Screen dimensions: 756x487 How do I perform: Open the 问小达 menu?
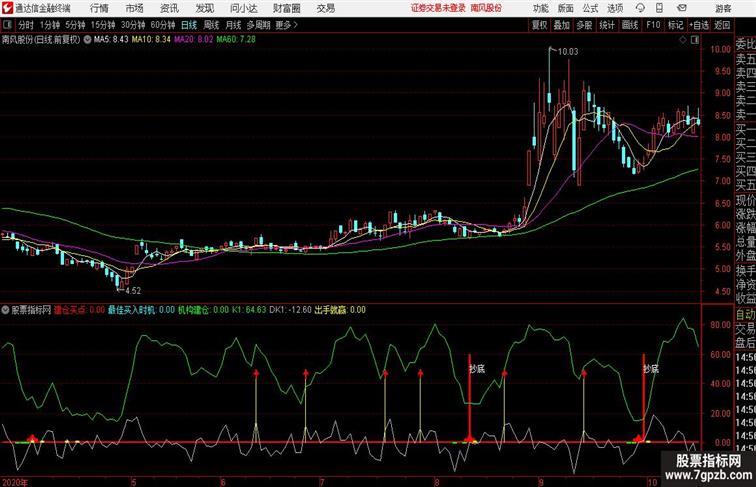point(243,8)
